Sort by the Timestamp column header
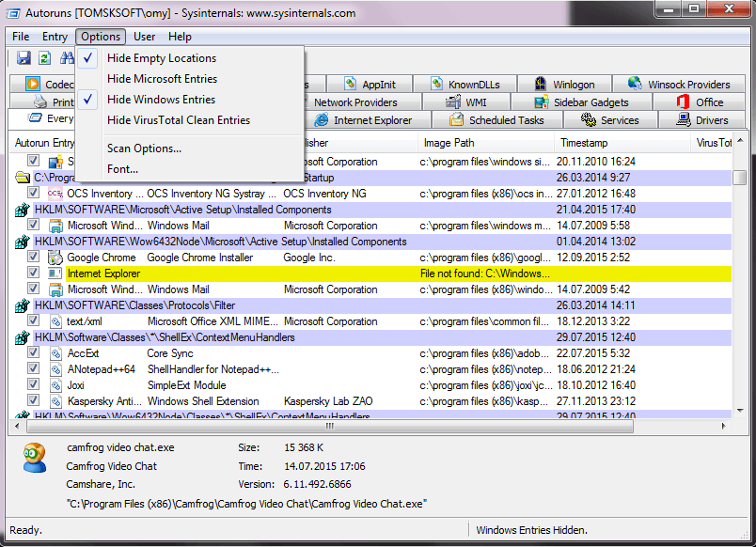Image resolution: width=756 pixels, height=547 pixels. [622, 143]
